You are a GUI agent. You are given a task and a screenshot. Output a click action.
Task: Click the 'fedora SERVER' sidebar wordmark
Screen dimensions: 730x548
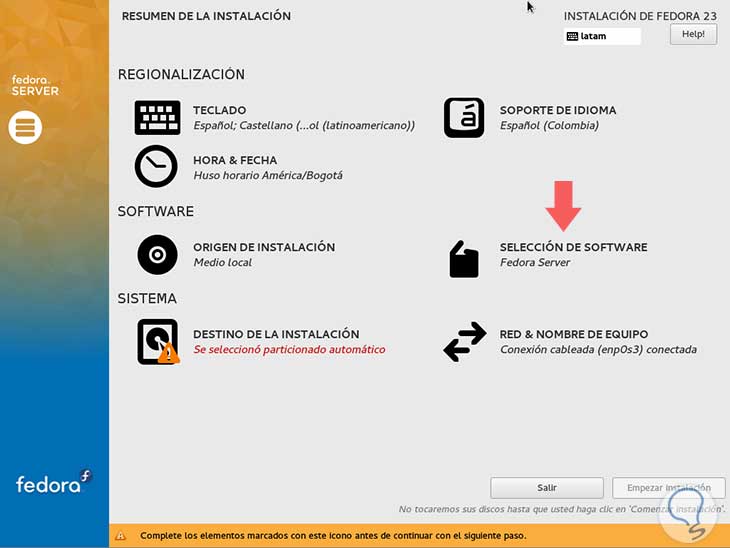[x=35, y=86]
